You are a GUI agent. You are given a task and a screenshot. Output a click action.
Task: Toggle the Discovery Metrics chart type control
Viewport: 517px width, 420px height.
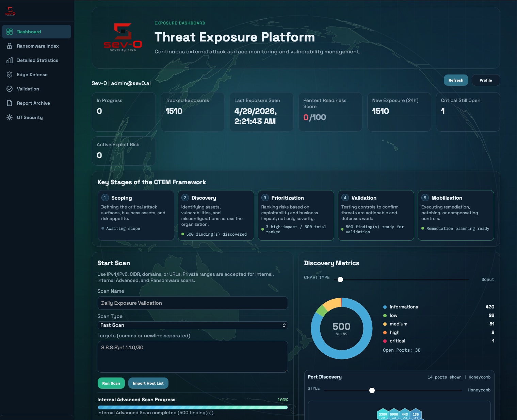[340, 280]
